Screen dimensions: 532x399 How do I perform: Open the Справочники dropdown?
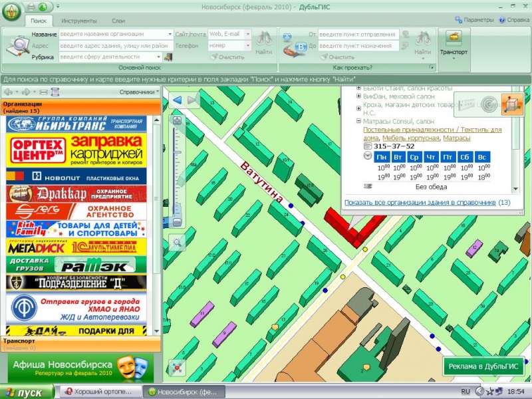pos(138,92)
